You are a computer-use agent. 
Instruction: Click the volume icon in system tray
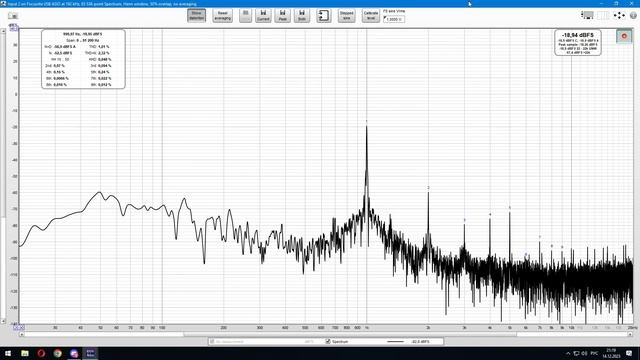coord(584,353)
